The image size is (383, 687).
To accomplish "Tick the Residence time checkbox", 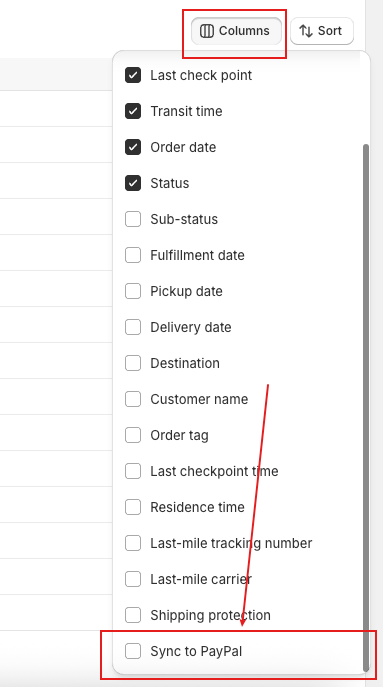I will [133, 507].
